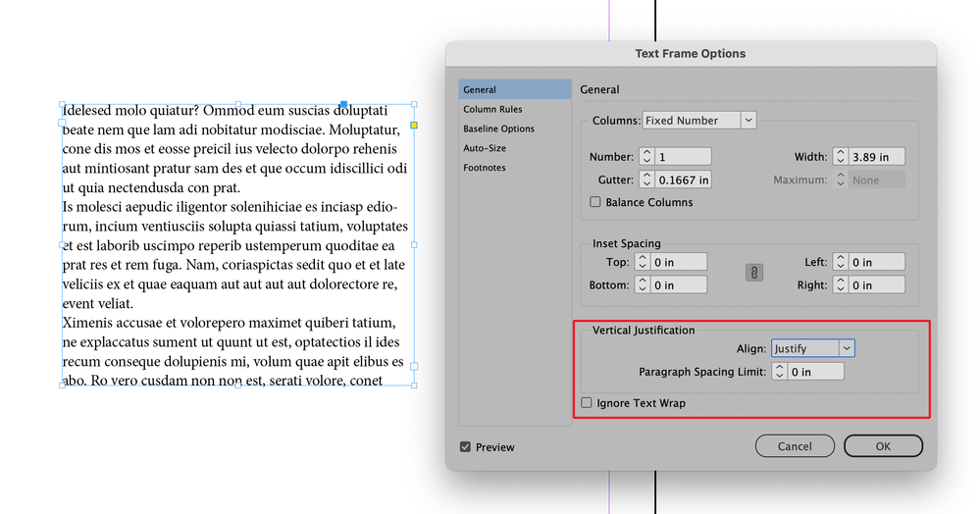Viewport: 980px width, 514px height.
Task: Click the inset Right value field
Action: point(877,284)
